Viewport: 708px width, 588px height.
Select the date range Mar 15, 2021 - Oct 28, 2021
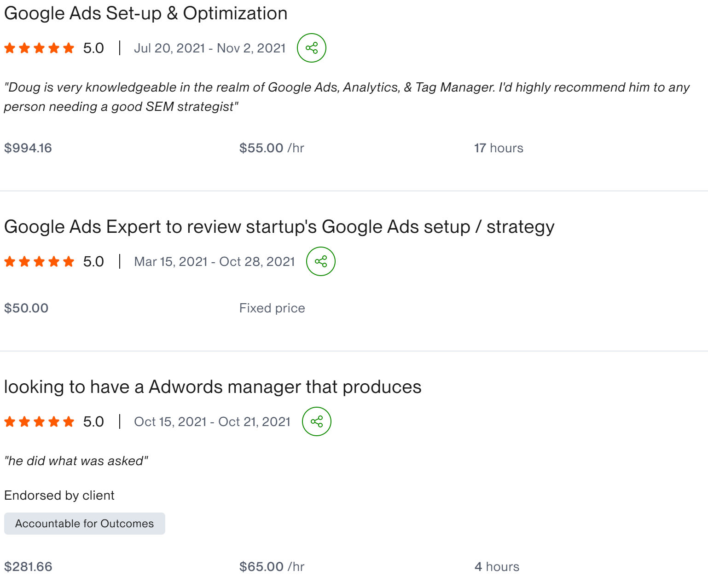215,262
